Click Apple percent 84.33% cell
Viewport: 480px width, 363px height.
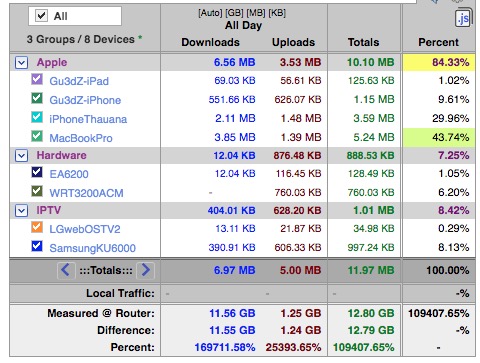(439, 62)
